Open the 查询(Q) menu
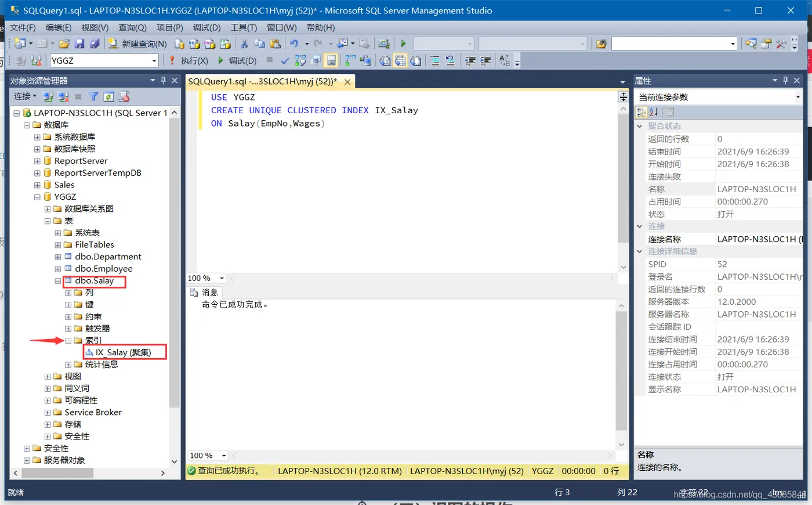The height and width of the screenshot is (505, 812). point(132,27)
